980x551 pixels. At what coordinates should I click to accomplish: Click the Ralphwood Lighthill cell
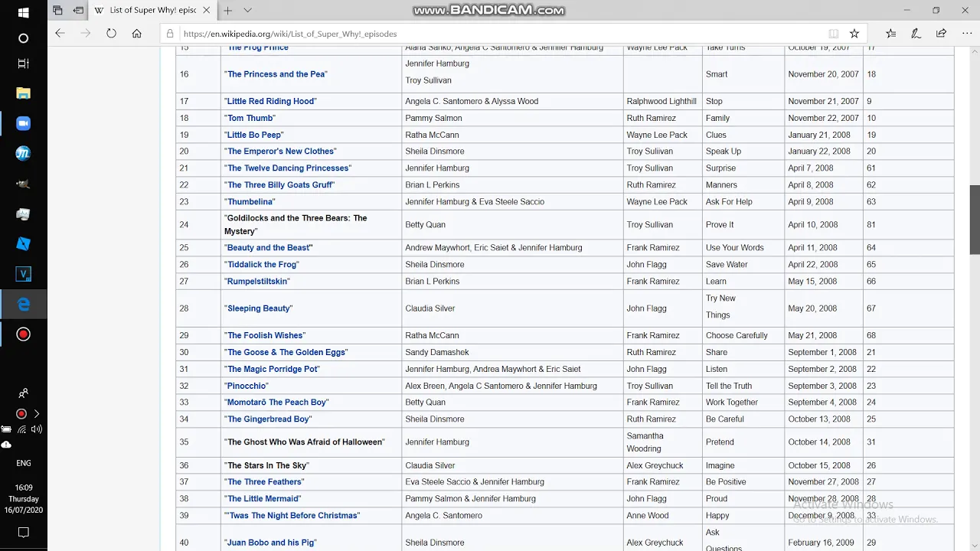661,101
